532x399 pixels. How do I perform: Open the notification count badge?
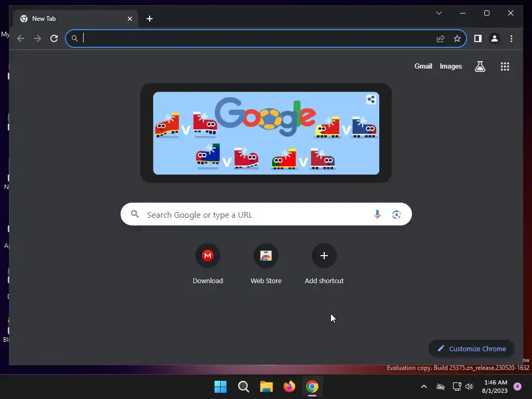[x=517, y=387]
